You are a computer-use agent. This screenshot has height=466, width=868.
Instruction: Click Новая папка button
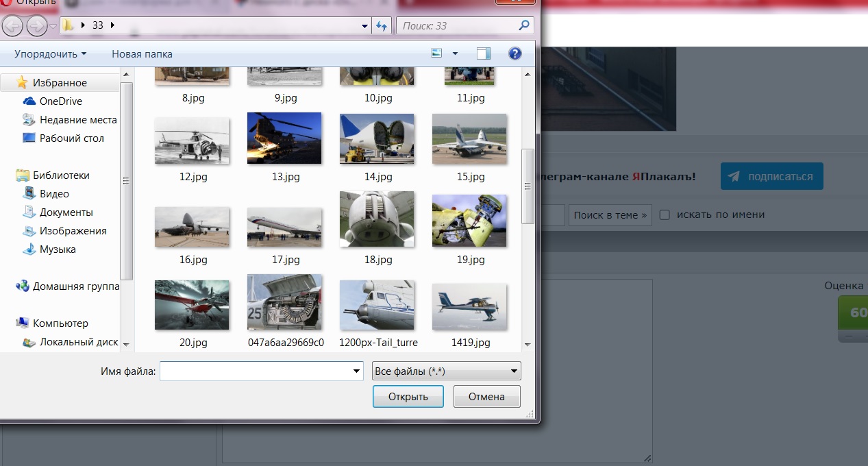[x=142, y=53]
